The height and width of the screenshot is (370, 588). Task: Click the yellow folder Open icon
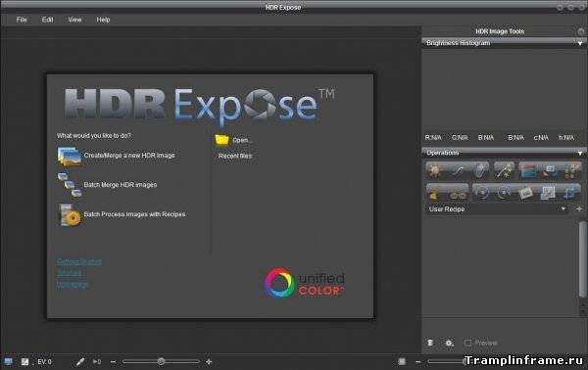click(x=221, y=140)
